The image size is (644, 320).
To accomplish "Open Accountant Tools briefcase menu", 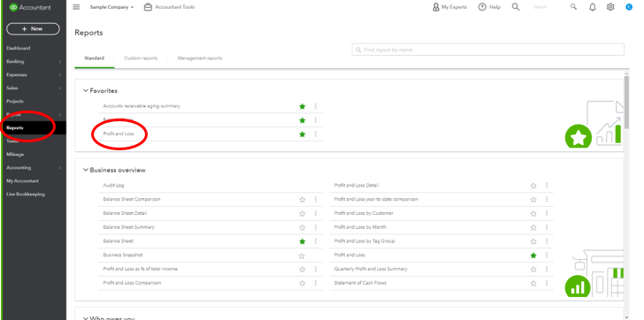I will click(169, 7).
